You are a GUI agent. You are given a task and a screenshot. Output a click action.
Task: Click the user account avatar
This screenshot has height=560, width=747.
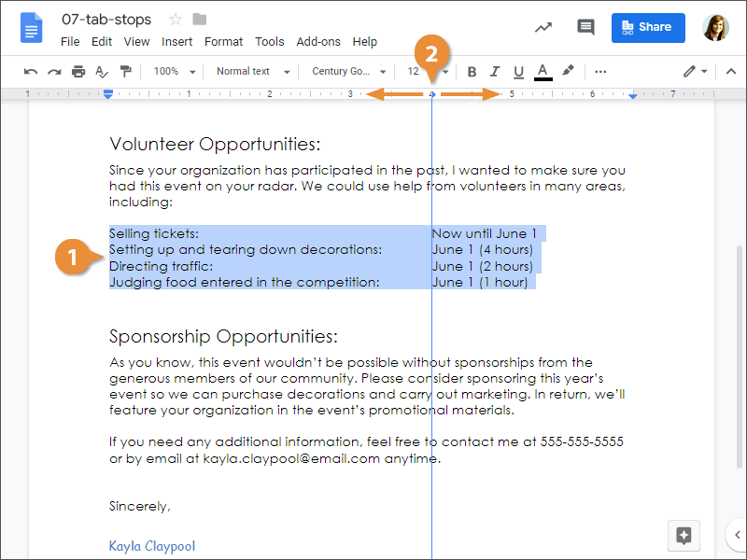click(715, 28)
